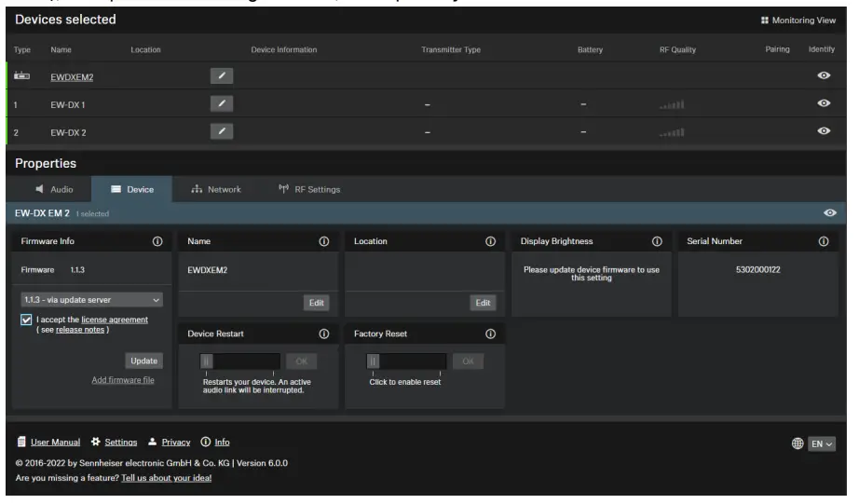The height and width of the screenshot is (504, 859).
Task: Show Firmware Info help icon
Action: pos(157,241)
